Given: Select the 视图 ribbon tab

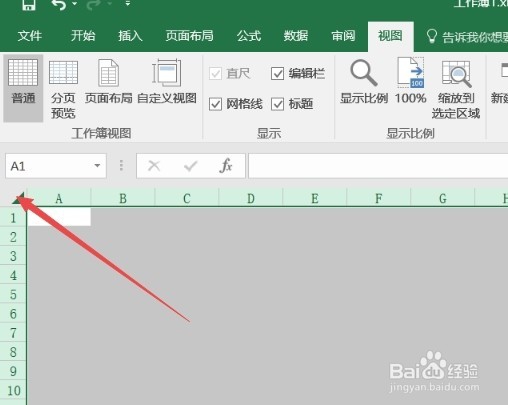Looking at the screenshot, I should tap(390, 36).
